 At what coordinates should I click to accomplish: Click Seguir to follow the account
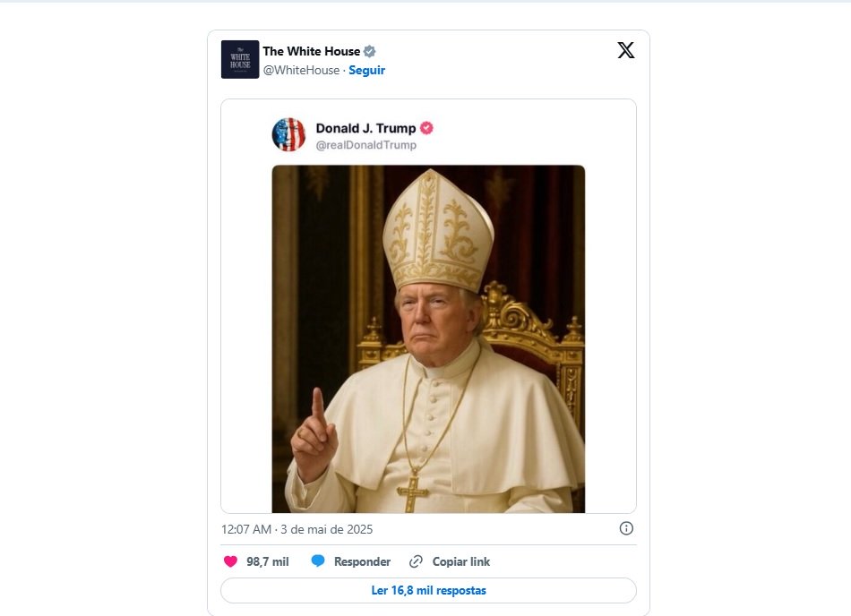tap(366, 70)
